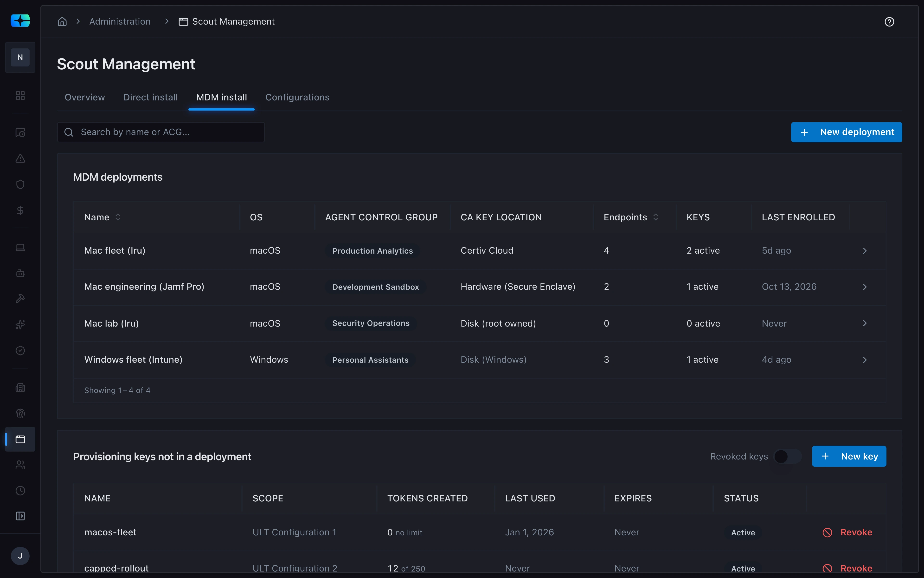Open the J user avatar
The width and height of the screenshot is (924, 578).
click(x=20, y=556)
